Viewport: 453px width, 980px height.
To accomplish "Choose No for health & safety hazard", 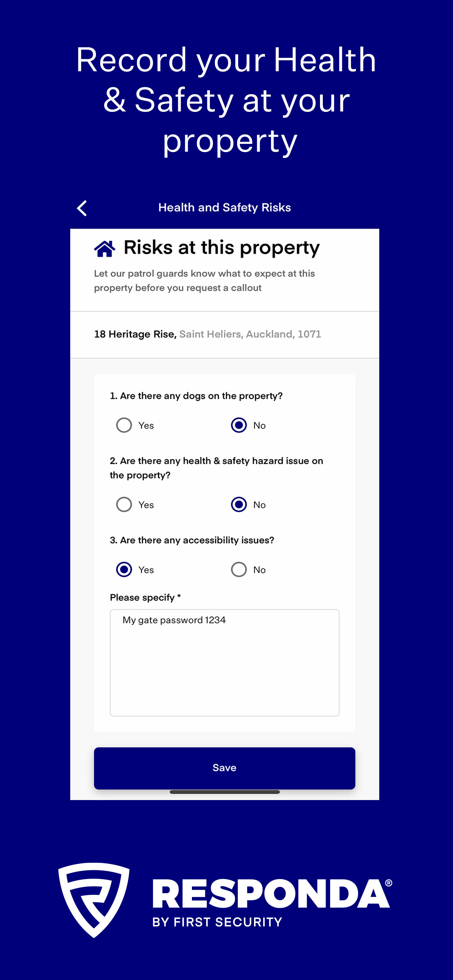I will (x=239, y=504).
